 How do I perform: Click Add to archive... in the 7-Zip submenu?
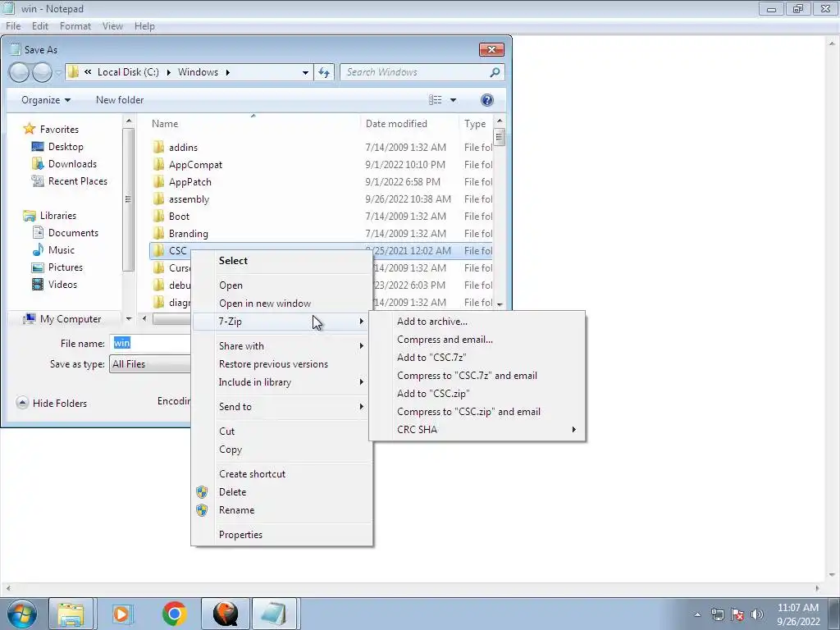click(x=477, y=322)
